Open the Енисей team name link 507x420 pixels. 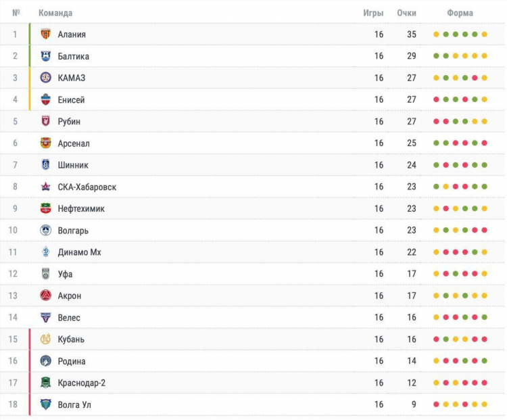click(x=71, y=99)
